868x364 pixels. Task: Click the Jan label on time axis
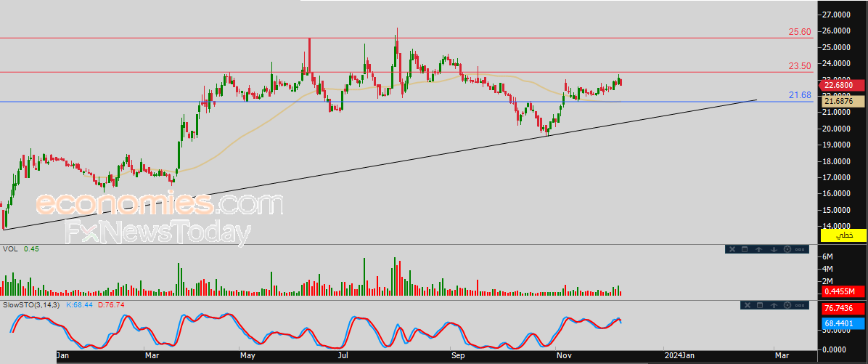click(64, 355)
